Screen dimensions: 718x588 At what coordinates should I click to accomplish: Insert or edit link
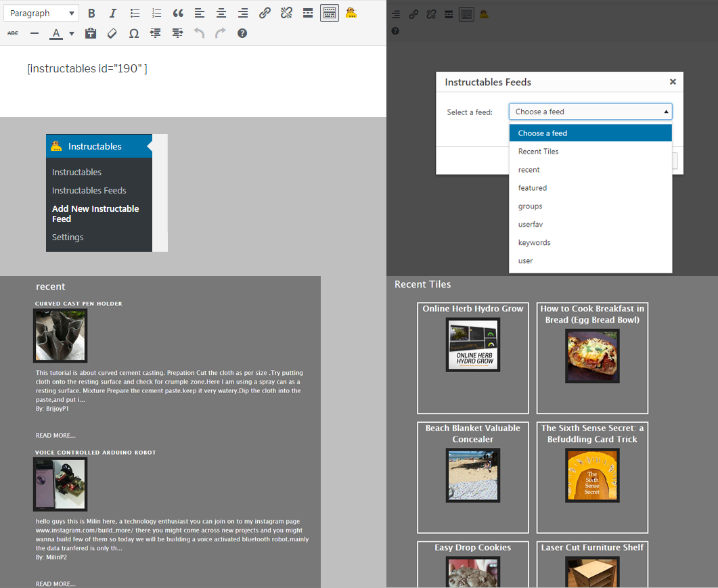click(265, 14)
